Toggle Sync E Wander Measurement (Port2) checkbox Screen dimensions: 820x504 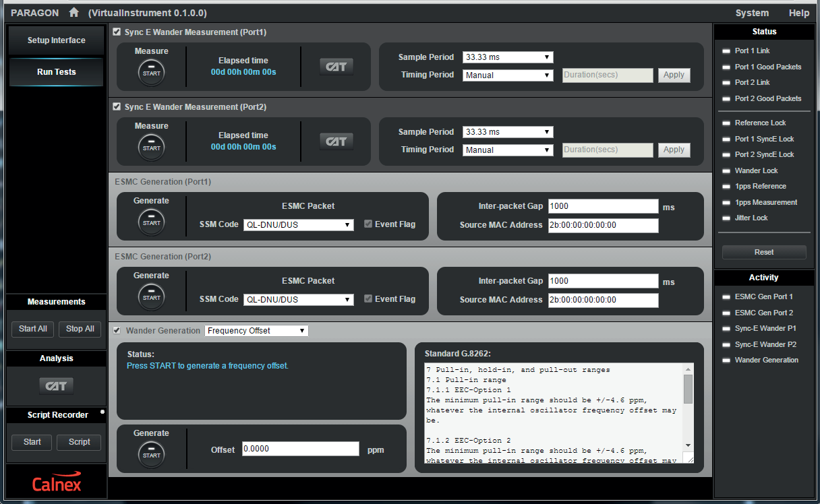117,106
